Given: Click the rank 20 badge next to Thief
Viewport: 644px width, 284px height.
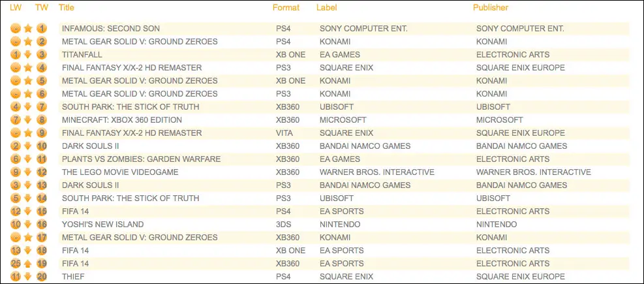Looking at the screenshot, I should coord(42,277).
